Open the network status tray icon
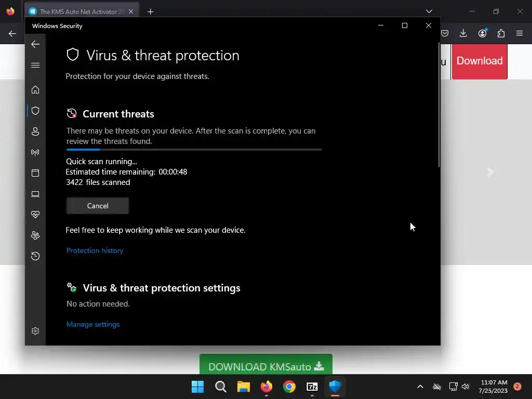The width and height of the screenshot is (532, 399). point(453,387)
